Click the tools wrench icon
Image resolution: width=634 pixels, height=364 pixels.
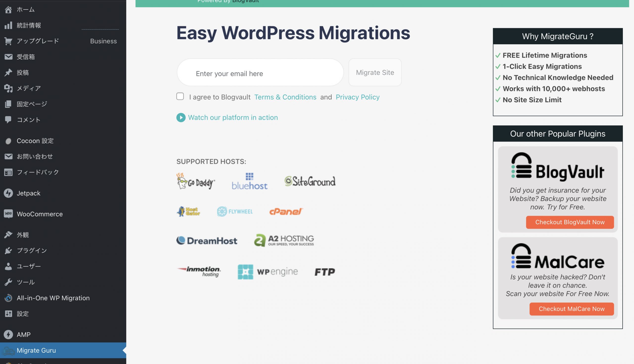8,282
